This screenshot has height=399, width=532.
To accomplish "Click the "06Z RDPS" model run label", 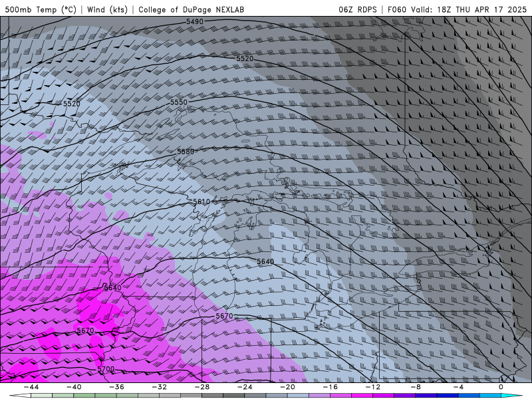I will [x=358, y=9].
